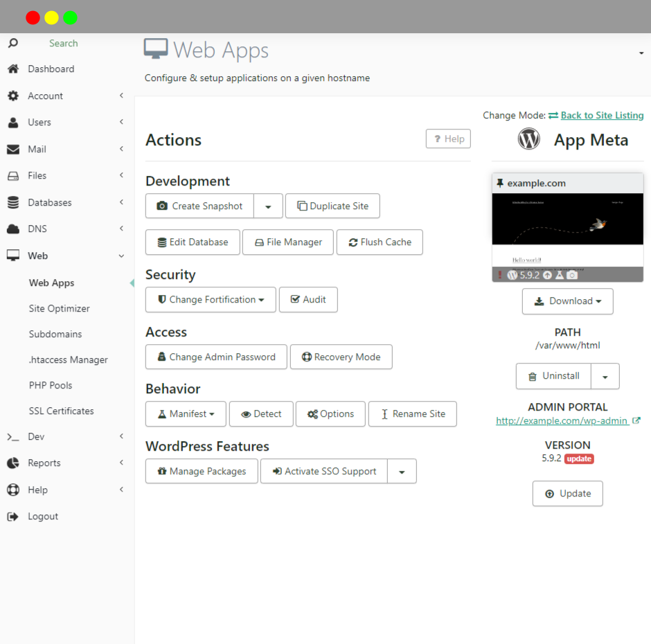Click the Help lifebuoy icon in sidebar
This screenshot has width=651, height=644.
click(13, 490)
